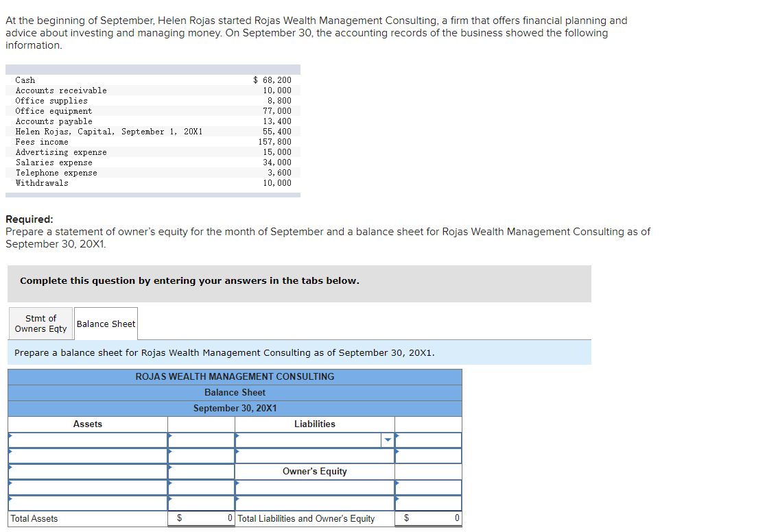Viewport: 767px width, 532px height.
Task: Click the '77,000' office equipment amount
Action: (277, 111)
